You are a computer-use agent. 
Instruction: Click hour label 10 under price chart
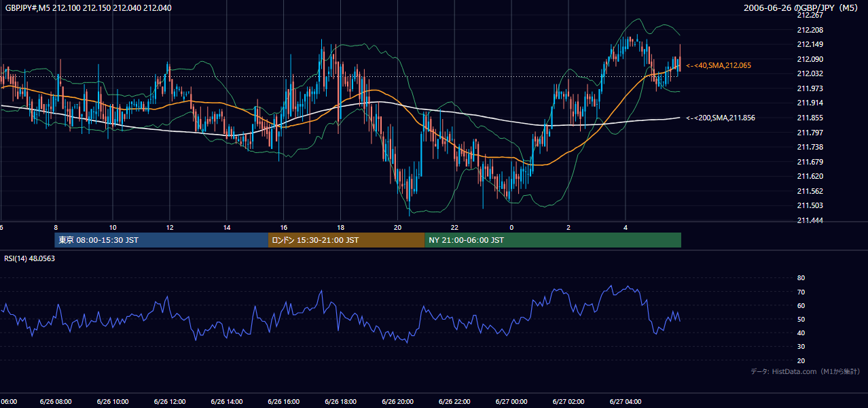(113, 227)
